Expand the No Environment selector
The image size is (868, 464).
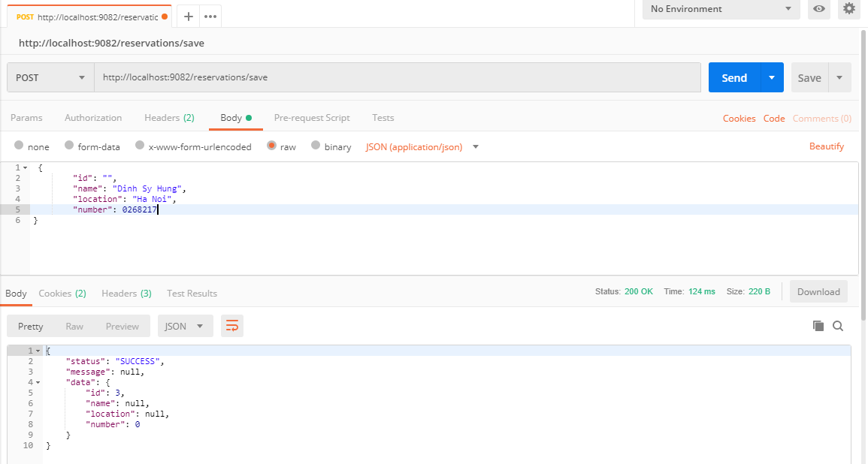click(x=721, y=9)
